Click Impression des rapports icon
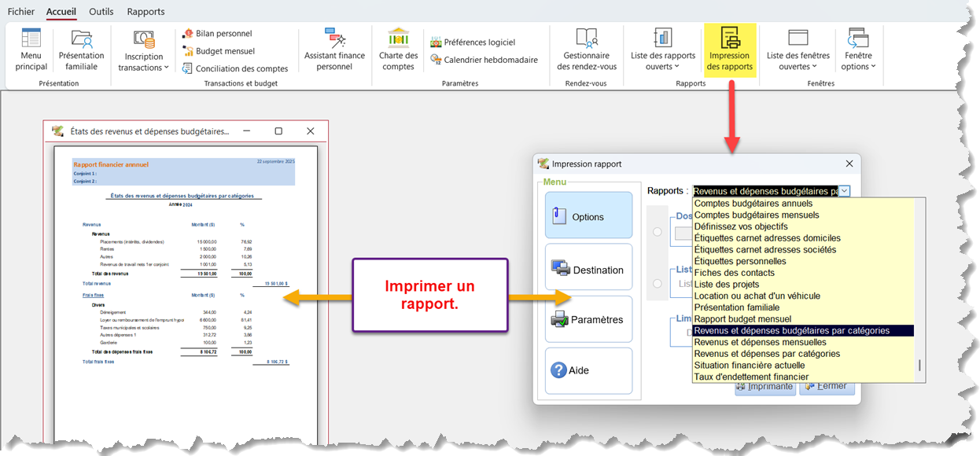The height and width of the screenshot is (456, 980). coord(730,50)
